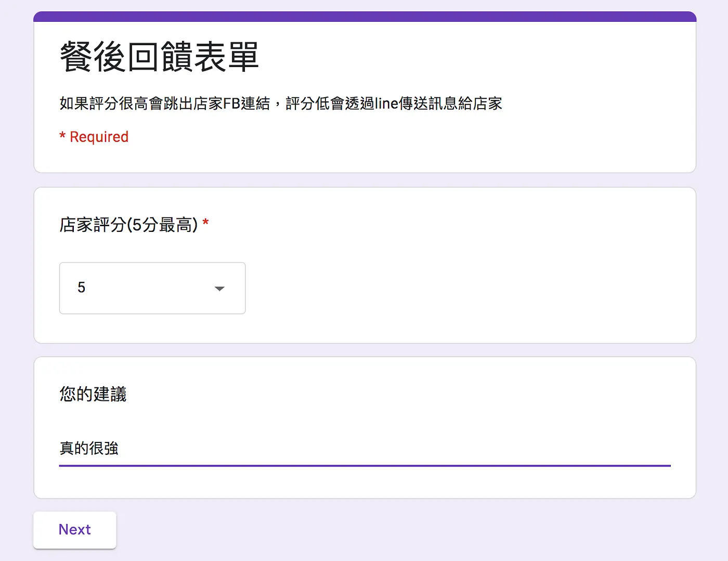Click the 您的建議 text input field
This screenshot has height=561, width=728.
pyautogui.click(x=365, y=448)
